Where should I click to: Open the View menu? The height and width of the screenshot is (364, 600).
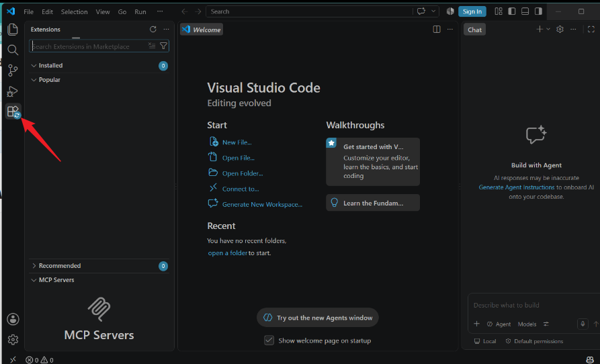point(103,12)
